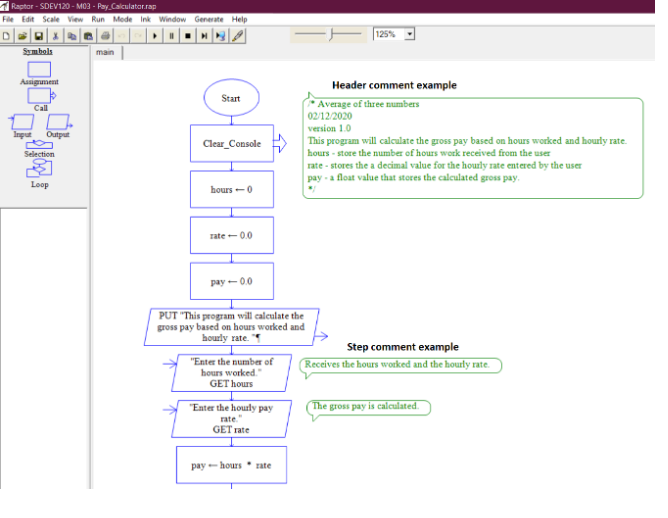668x518 pixels.
Task: Select the Loop symbol
Action: (39, 169)
